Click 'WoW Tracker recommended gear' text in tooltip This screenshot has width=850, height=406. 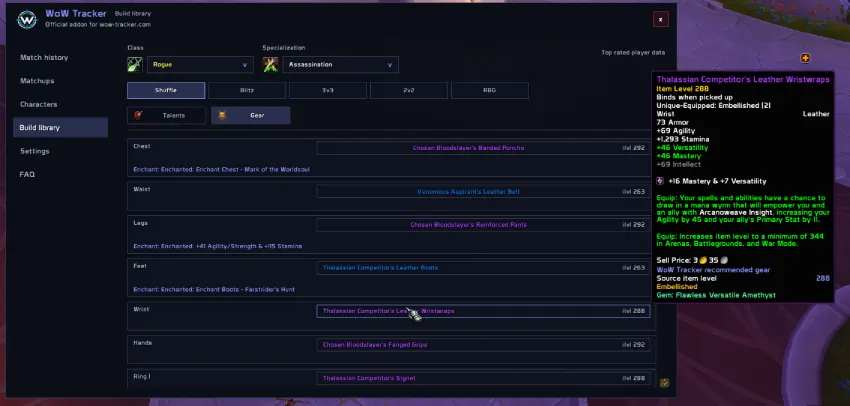tap(713, 270)
